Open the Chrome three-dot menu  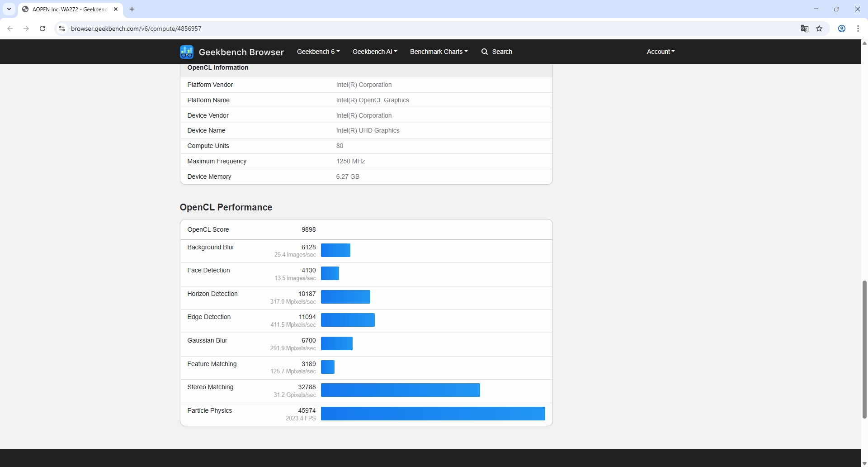[x=858, y=29]
